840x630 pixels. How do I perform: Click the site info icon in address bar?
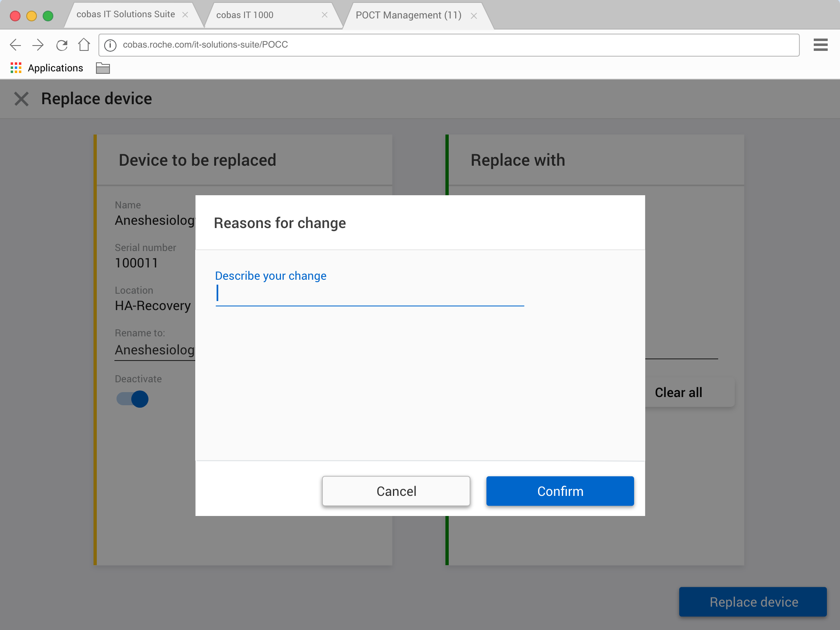[110, 45]
